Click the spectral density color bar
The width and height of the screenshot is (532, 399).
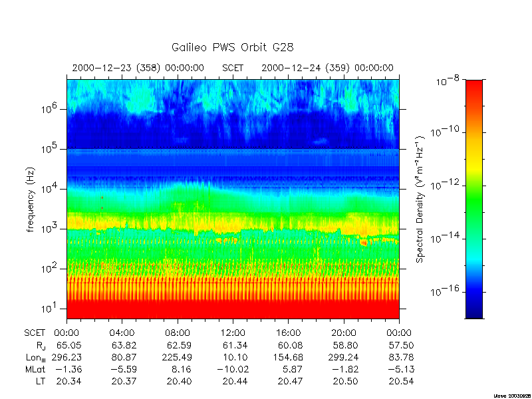coord(474,199)
